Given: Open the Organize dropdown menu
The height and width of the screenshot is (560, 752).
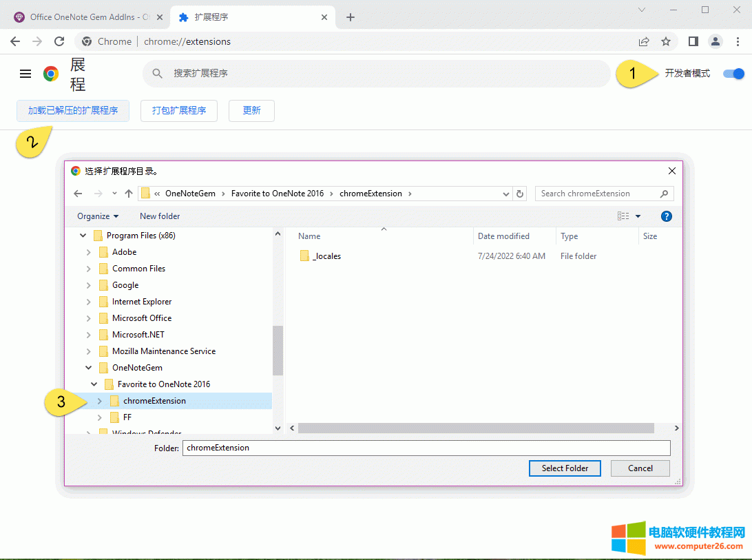Looking at the screenshot, I should click(x=98, y=216).
